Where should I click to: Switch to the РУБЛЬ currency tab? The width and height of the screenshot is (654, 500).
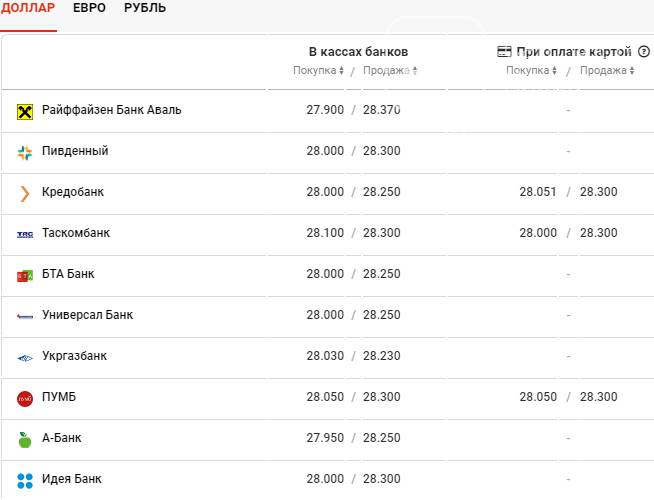[x=145, y=8]
